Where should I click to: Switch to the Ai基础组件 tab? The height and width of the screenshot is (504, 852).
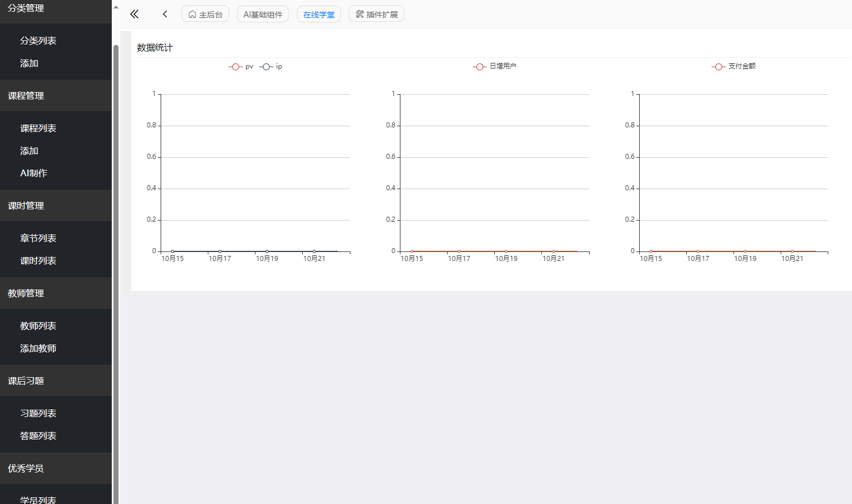[262, 13]
